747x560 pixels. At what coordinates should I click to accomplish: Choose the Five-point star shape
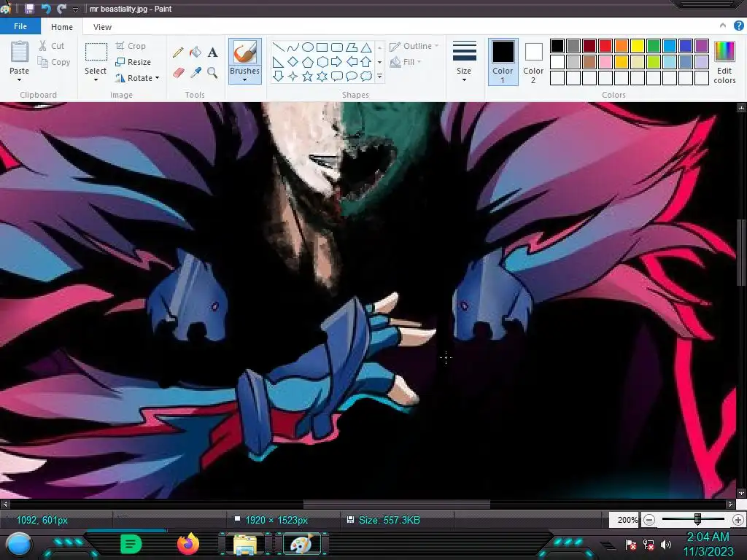[308, 76]
